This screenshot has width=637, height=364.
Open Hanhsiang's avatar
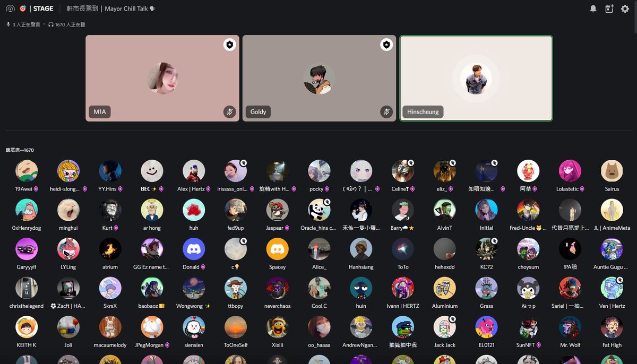(x=361, y=249)
